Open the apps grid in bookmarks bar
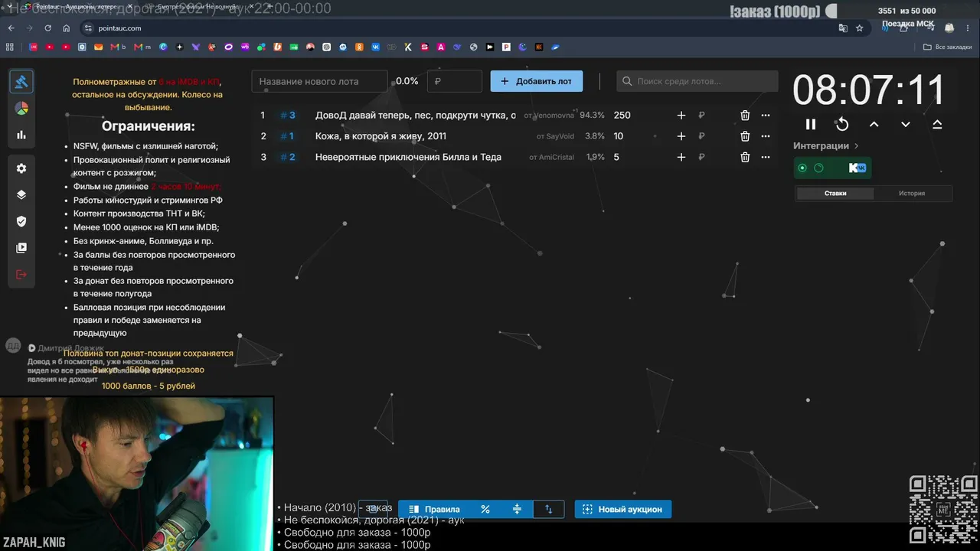Image resolution: width=980 pixels, height=551 pixels. click(x=10, y=47)
